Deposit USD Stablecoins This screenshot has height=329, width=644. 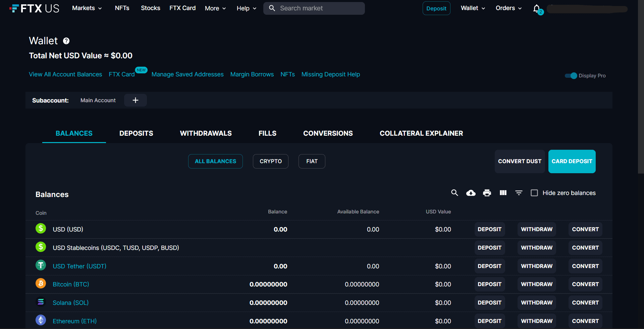[489, 248]
